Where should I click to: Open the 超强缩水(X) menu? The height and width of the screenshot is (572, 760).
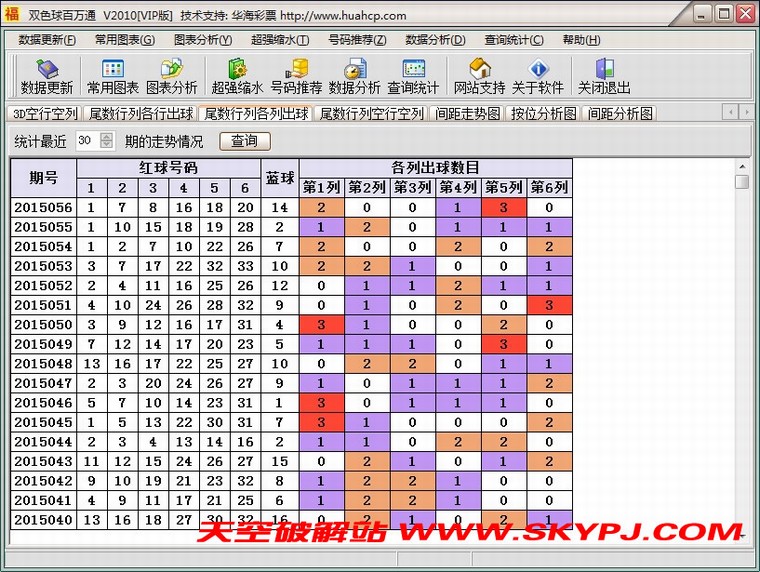279,40
